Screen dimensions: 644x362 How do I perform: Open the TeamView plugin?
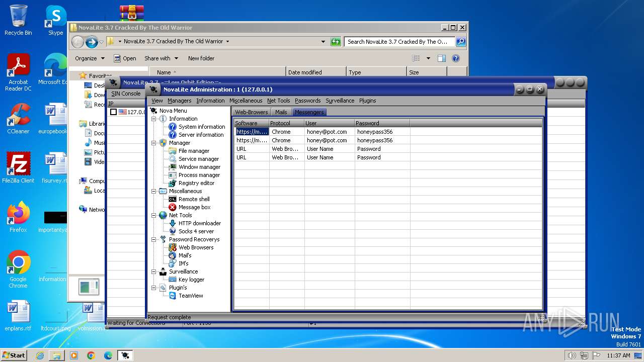click(x=191, y=296)
